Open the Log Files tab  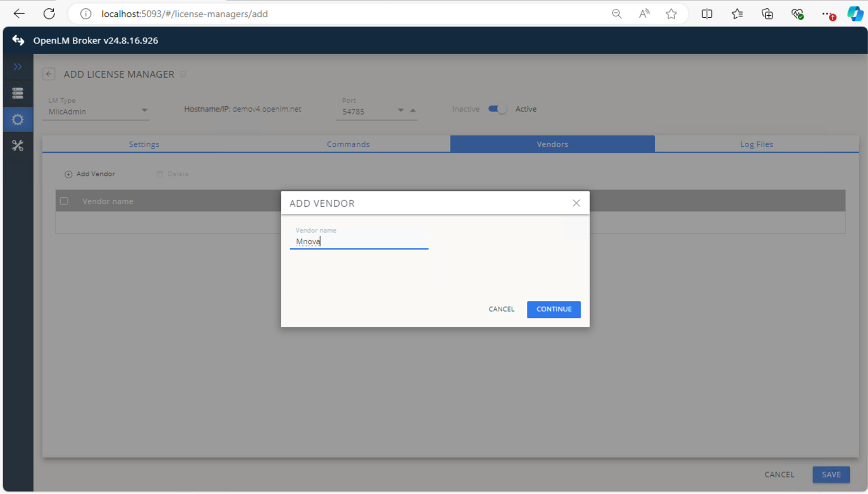pyautogui.click(x=756, y=144)
